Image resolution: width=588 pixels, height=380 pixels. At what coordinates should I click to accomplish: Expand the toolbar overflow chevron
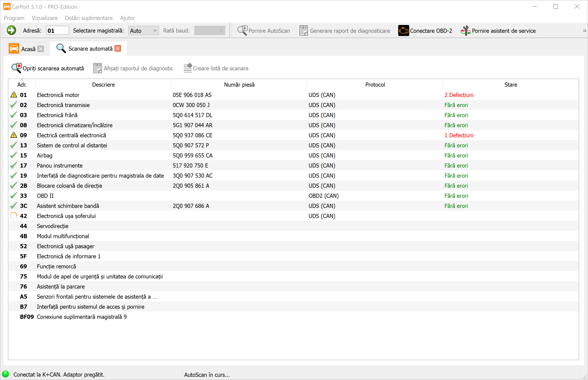point(584,31)
